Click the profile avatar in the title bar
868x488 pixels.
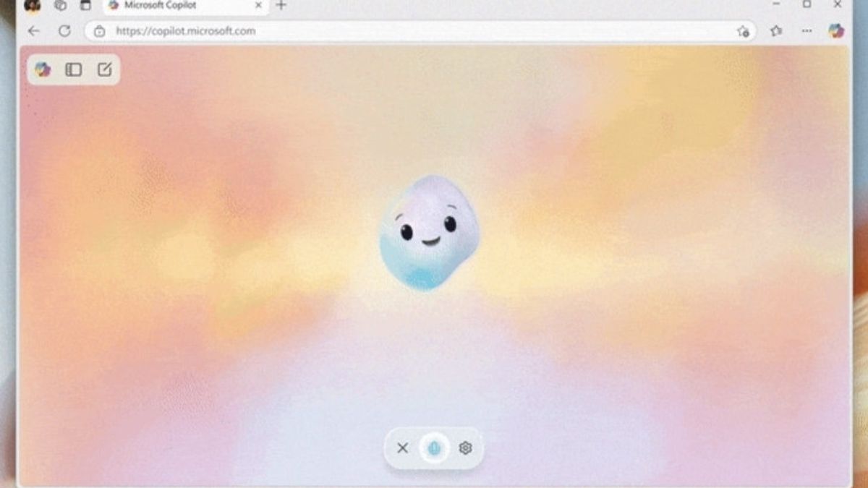point(33,6)
